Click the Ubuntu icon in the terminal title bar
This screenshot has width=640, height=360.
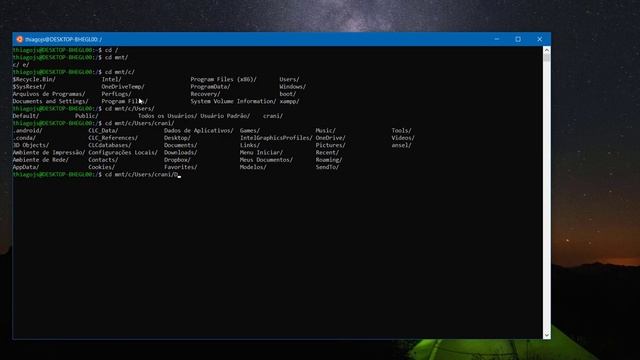20,39
